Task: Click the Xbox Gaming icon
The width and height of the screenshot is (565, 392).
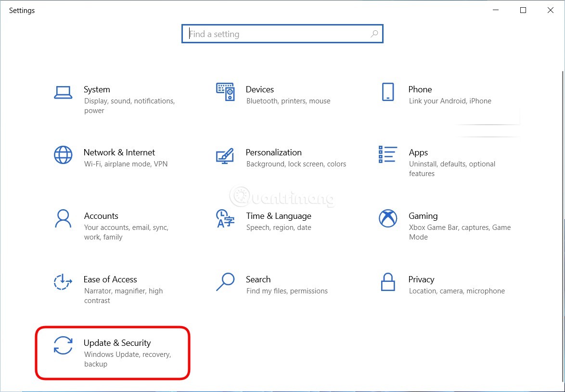Action: tap(388, 218)
